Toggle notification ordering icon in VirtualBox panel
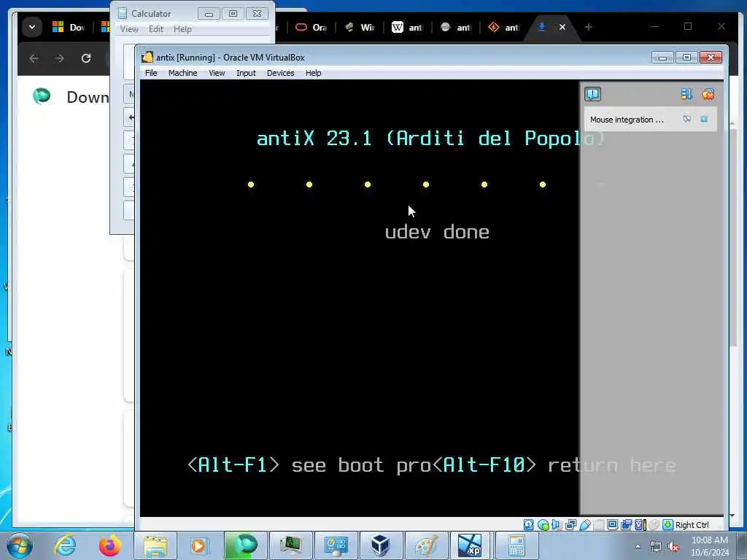The width and height of the screenshot is (747, 560). (686, 94)
